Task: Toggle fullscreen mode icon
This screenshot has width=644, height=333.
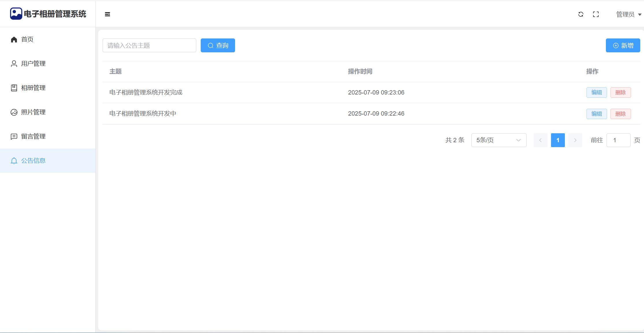Action: click(x=596, y=14)
